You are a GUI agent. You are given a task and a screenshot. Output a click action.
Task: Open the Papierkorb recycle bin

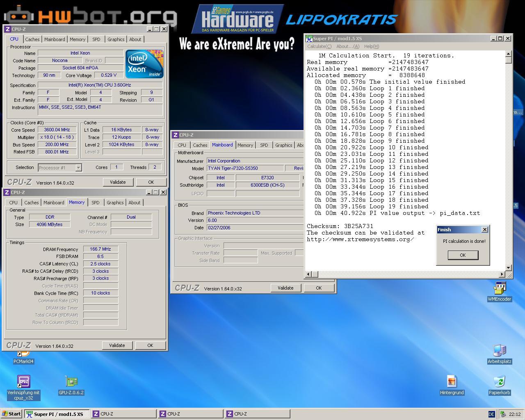499,385
